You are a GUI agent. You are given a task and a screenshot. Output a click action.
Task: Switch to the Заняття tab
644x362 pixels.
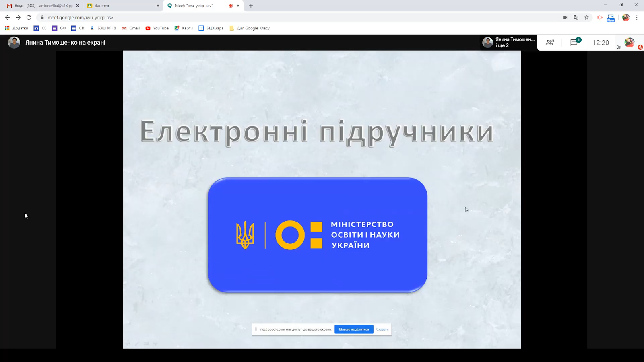click(123, 6)
